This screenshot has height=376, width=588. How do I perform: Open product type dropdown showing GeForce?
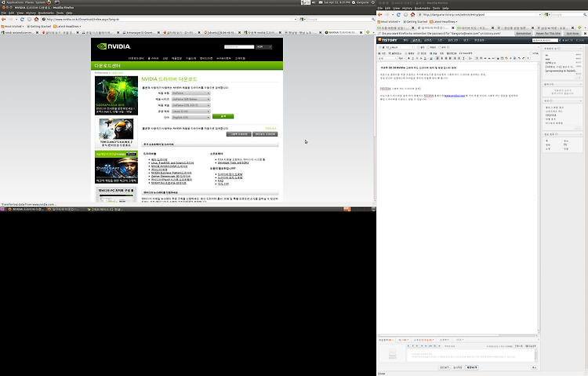[191, 93]
